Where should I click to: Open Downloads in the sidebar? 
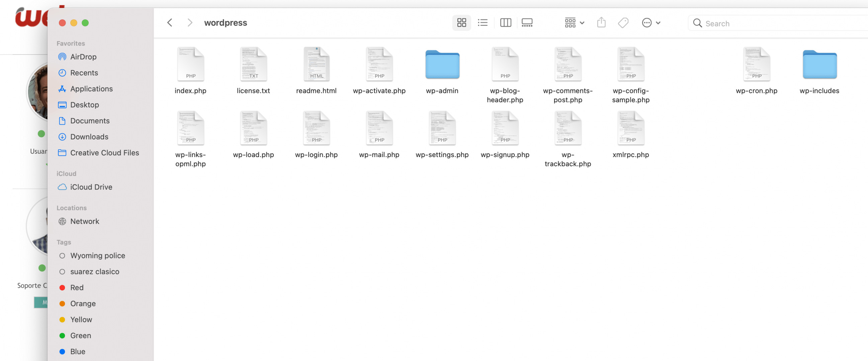(101, 137)
